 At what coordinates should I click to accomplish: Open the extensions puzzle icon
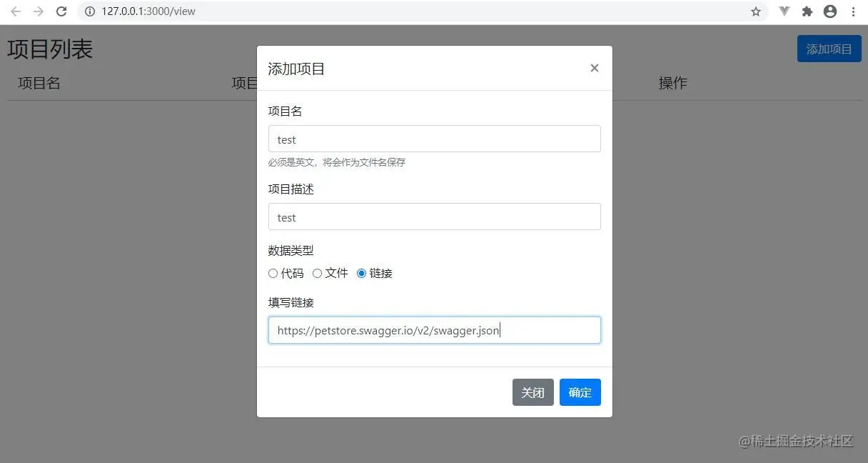coord(807,11)
